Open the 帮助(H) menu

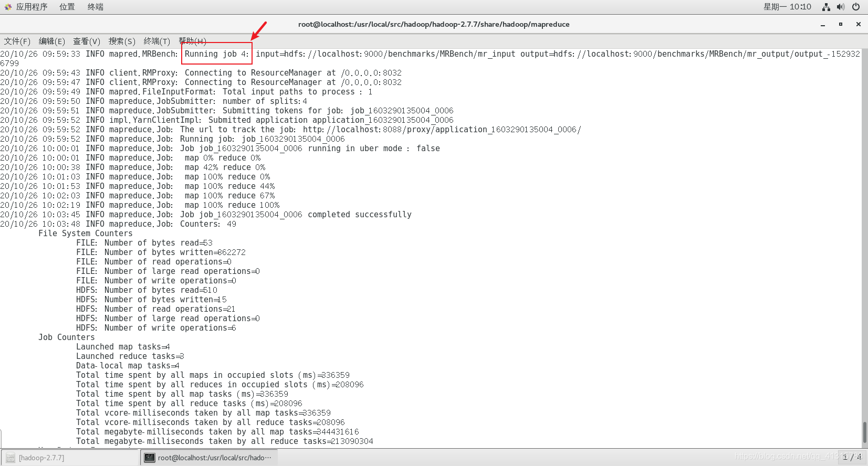[192, 41]
